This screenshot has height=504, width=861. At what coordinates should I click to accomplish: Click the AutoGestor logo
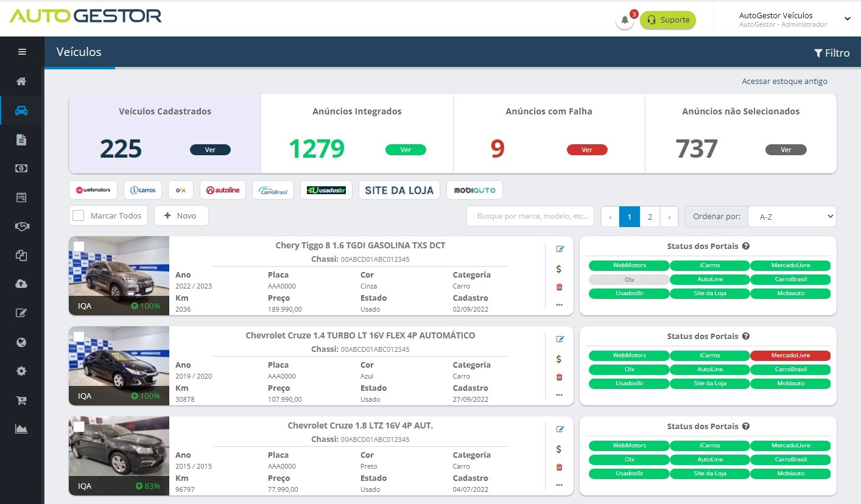pyautogui.click(x=85, y=16)
